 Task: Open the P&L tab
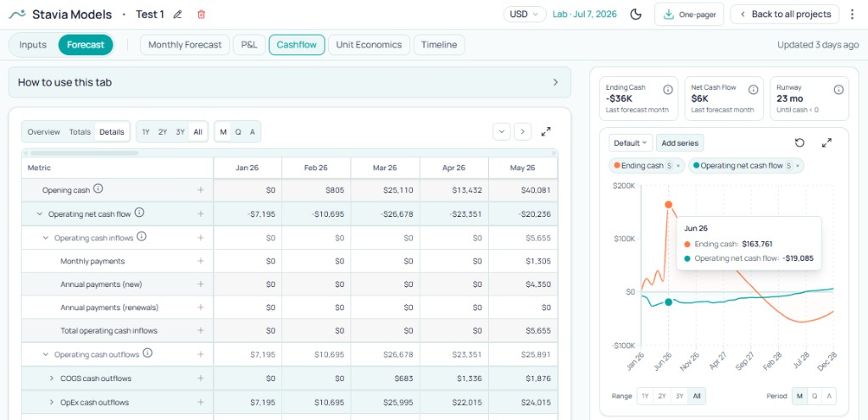(249, 45)
